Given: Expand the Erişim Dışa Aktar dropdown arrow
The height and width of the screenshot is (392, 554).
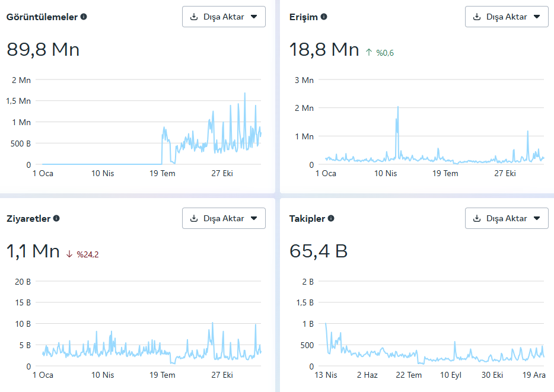Looking at the screenshot, I should (537, 17).
